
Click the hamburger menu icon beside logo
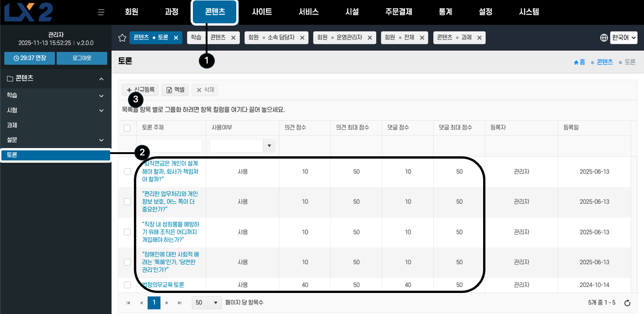point(101,12)
